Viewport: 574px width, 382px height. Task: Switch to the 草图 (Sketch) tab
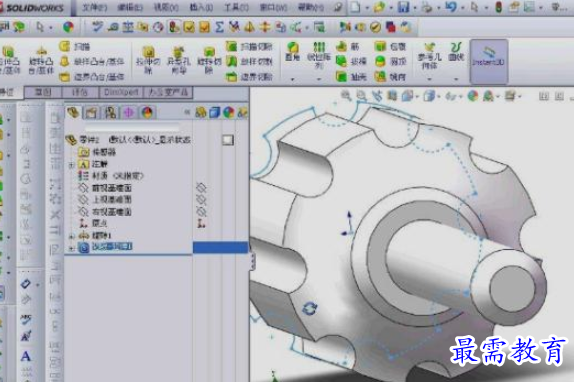click(43, 92)
